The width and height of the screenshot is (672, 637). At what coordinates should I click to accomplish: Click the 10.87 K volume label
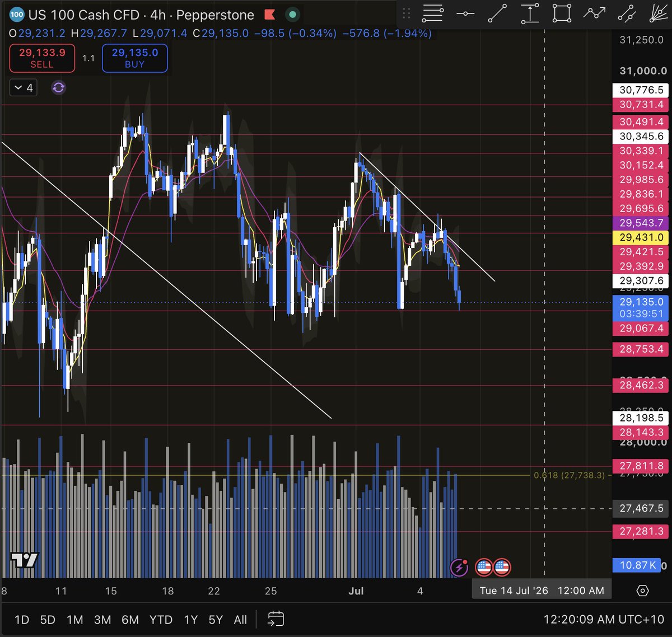coord(638,565)
